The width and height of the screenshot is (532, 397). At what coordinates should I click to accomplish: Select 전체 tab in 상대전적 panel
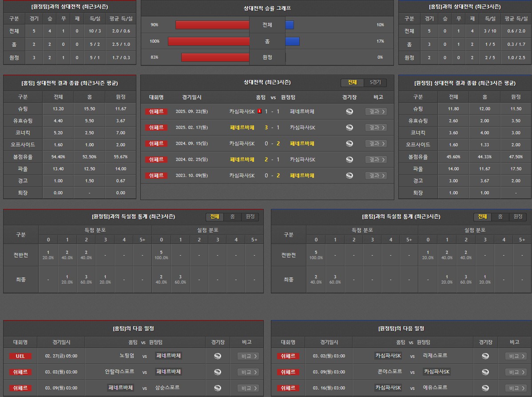pyautogui.click(x=352, y=83)
